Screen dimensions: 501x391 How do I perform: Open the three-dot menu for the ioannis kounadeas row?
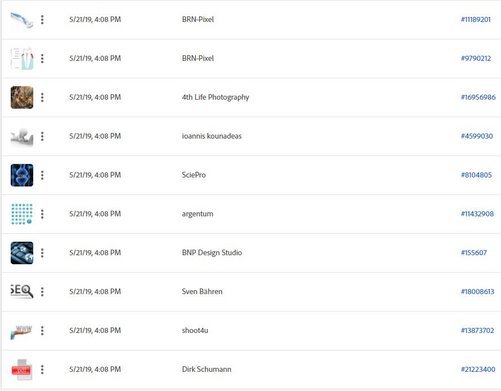pos(42,136)
